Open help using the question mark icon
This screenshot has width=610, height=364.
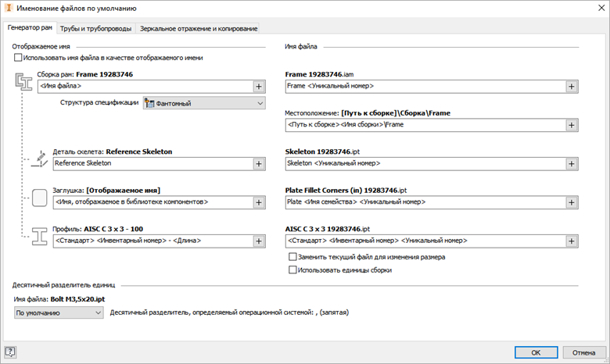click(x=10, y=352)
